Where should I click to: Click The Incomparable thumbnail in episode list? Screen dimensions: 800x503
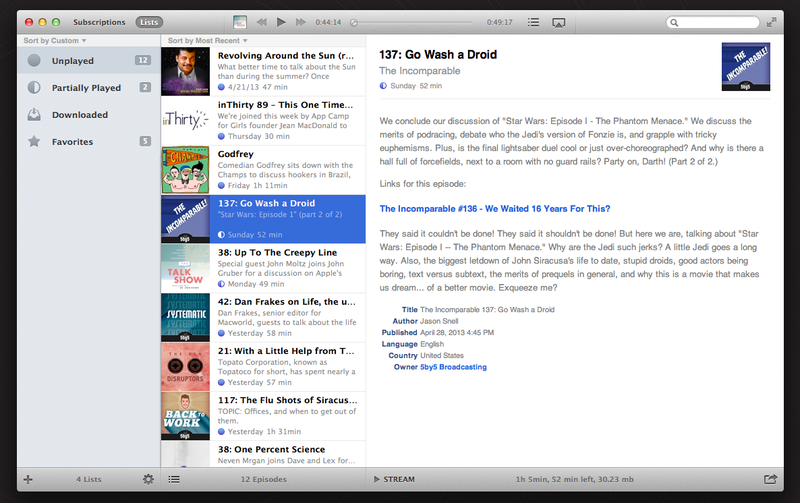coord(185,219)
